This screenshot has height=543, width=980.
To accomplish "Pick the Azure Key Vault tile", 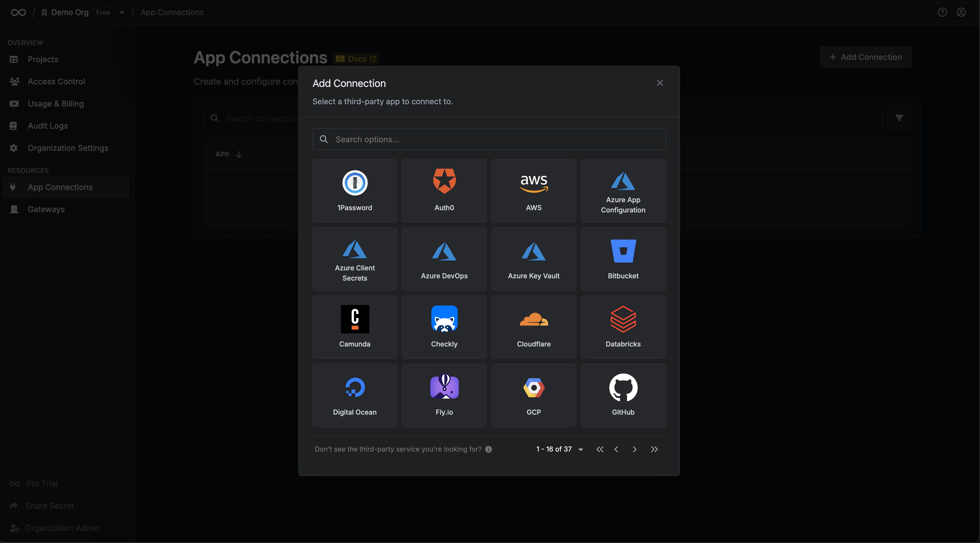I will 533,259.
